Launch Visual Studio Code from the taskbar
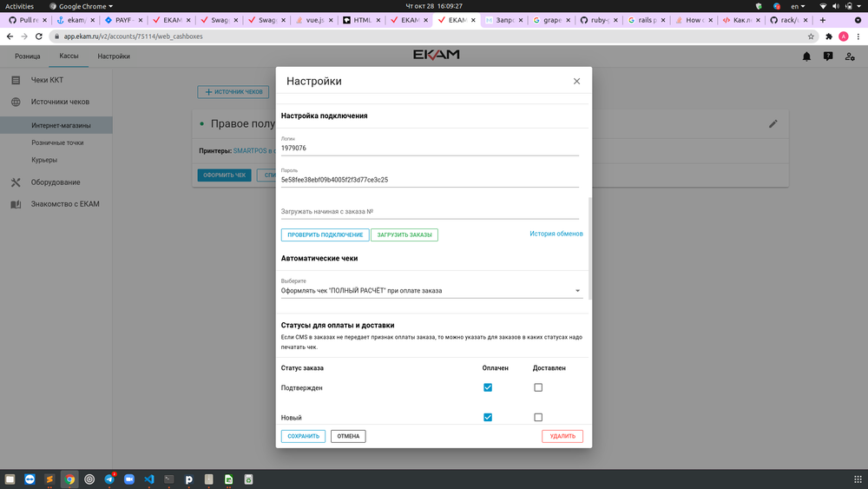 pos(149,479)
